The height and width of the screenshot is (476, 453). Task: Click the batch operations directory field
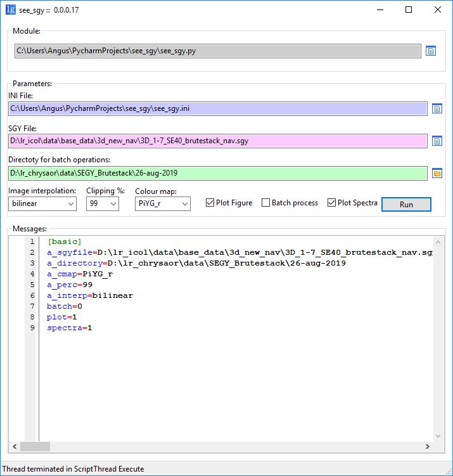pos(217,173)
